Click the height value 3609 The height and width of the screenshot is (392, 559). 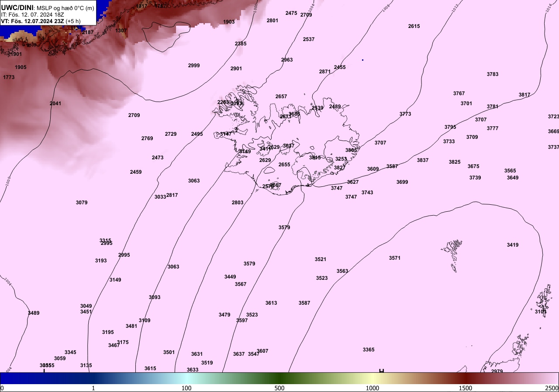coord(373,169)
